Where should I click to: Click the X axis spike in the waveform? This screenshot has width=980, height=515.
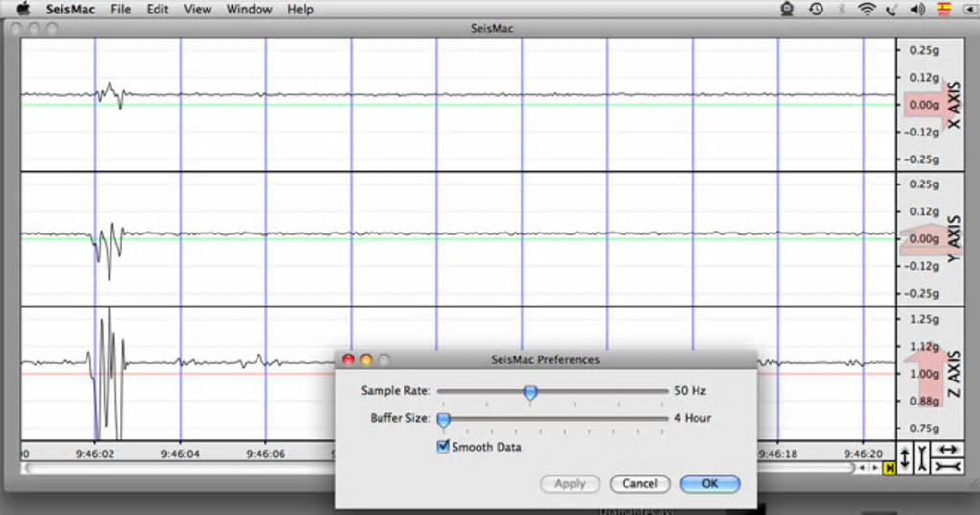click(x=111, y=95)
